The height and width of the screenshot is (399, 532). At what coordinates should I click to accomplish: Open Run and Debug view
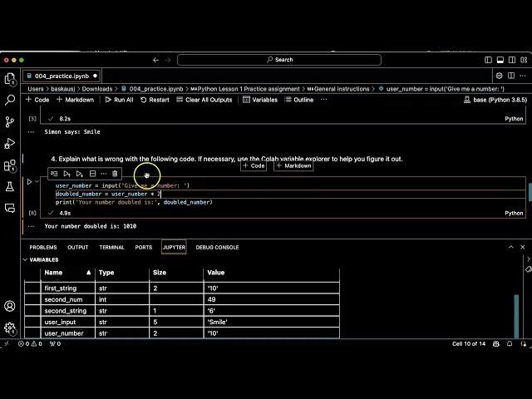pyautogui.click(x=10, y=143)
